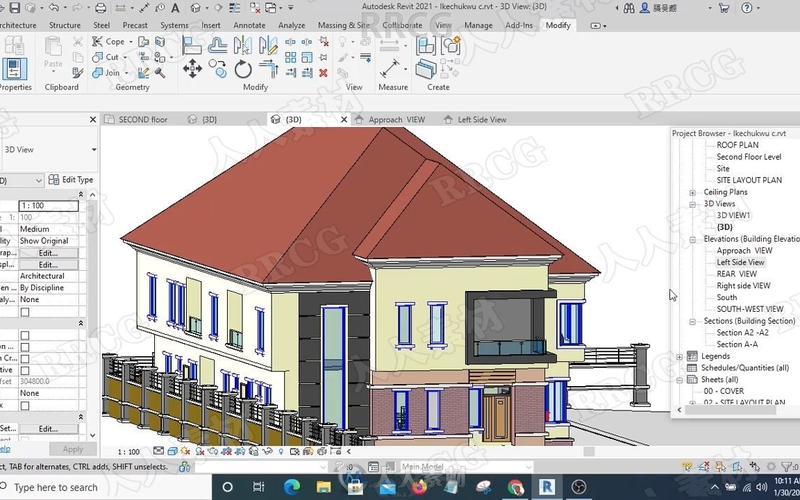Click Properties palette vertical scrollbar

(x=92, y=315)
